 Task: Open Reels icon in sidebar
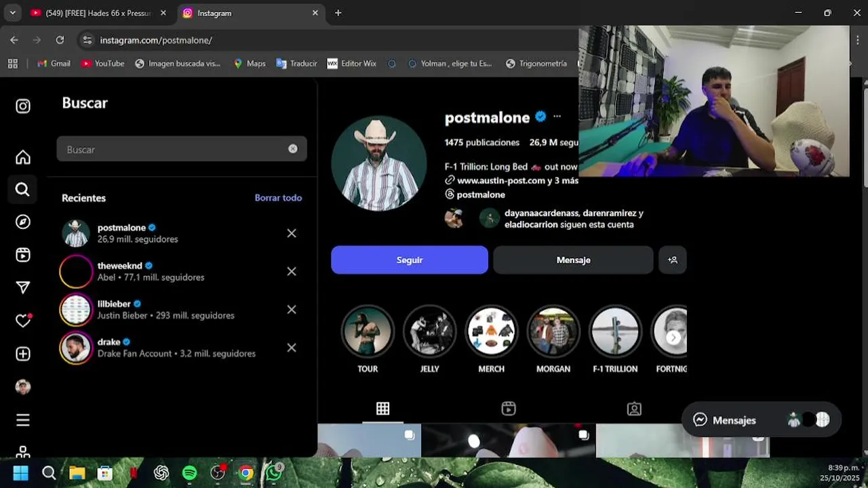pyautogui.click(x=23, y=255)
